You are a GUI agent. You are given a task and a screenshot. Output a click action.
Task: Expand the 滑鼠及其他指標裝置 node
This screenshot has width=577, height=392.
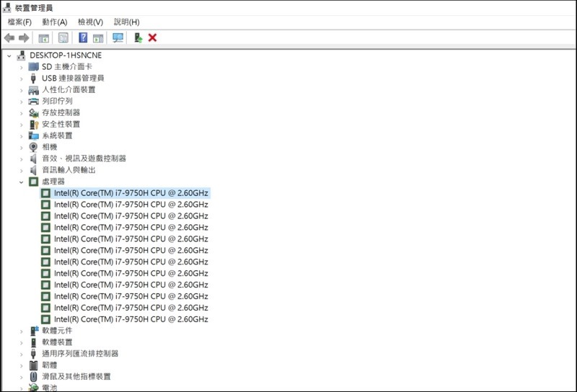[21, 377]
